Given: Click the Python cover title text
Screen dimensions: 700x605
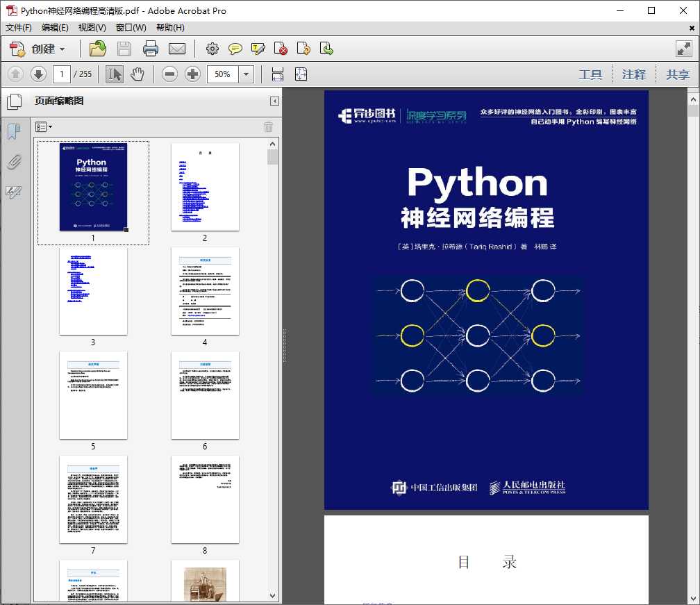Looking at the screenshot, I should pos(477,183).
